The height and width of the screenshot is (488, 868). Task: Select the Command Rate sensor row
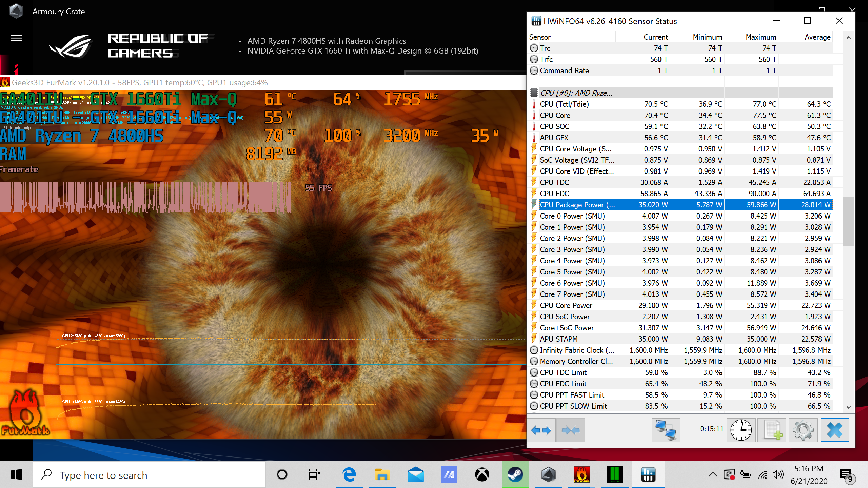[680, 70]
